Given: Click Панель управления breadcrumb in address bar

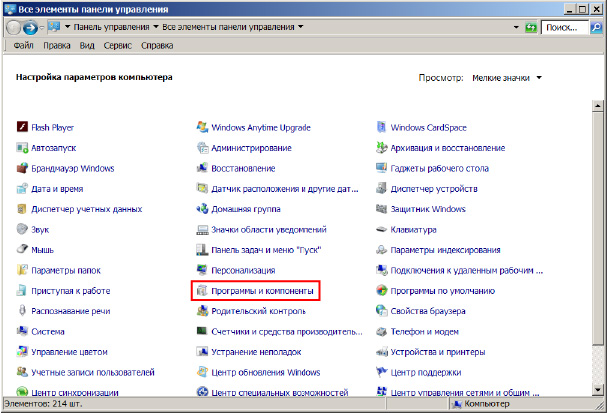Looking at the screenshot, I should (111, 27).
